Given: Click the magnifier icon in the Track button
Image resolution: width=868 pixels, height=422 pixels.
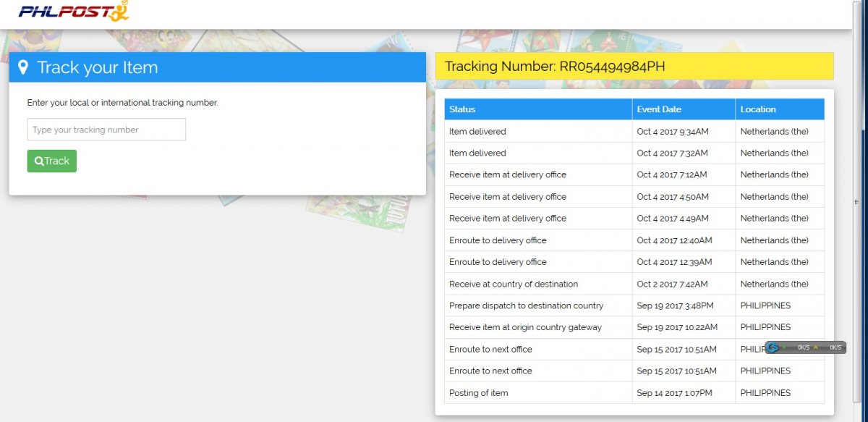Looking at the screenshot, I should pyautogui.click(x=39, y=161).
